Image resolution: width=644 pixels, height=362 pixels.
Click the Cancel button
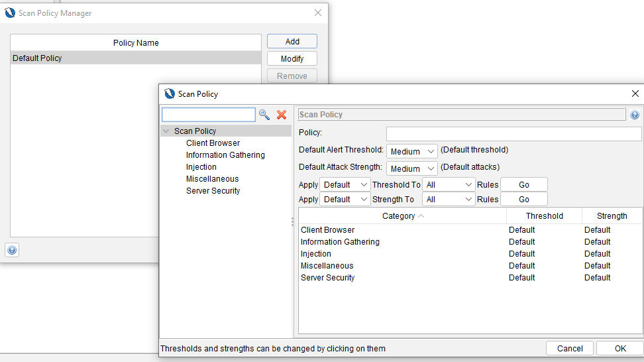pyautogui.click(x=570, y=349)
